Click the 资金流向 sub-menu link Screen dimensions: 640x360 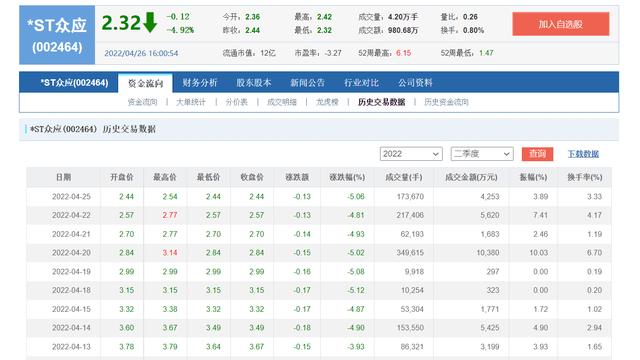point(142,102)
